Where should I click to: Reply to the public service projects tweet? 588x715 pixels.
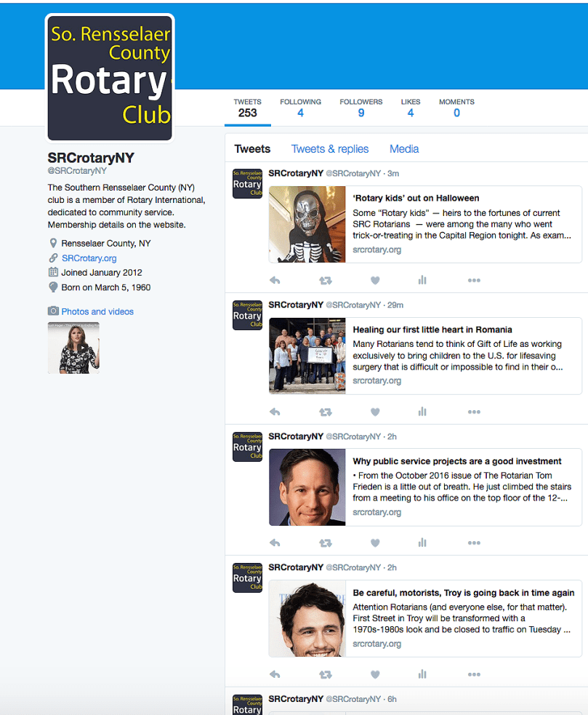click(x=275, y=543)
